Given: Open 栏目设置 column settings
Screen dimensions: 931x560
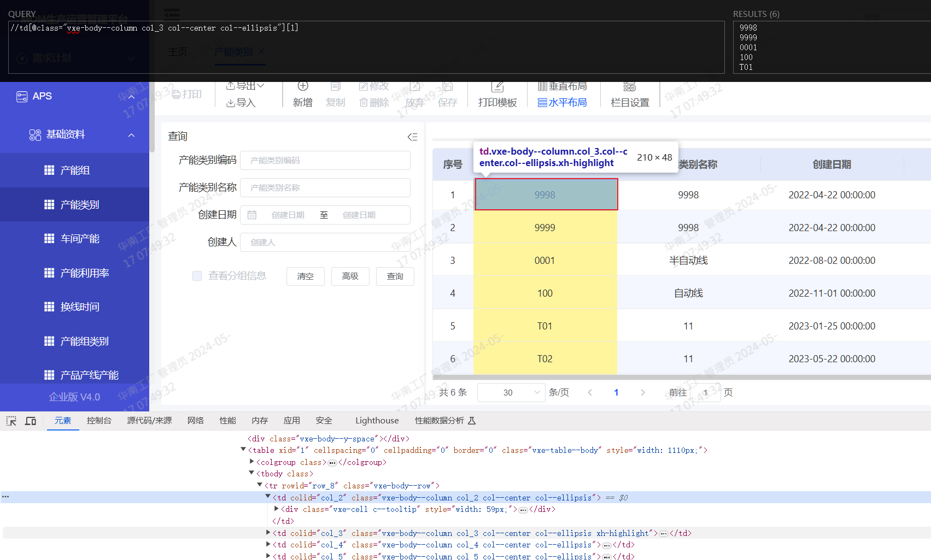Looking at the screenshot, I should tap(629, 87).
